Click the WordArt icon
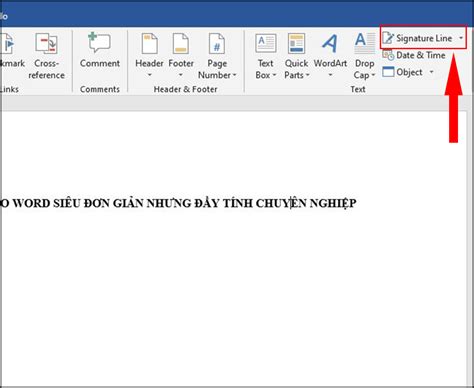This screenshot has width=474, height=388. (x=330, y=43)
